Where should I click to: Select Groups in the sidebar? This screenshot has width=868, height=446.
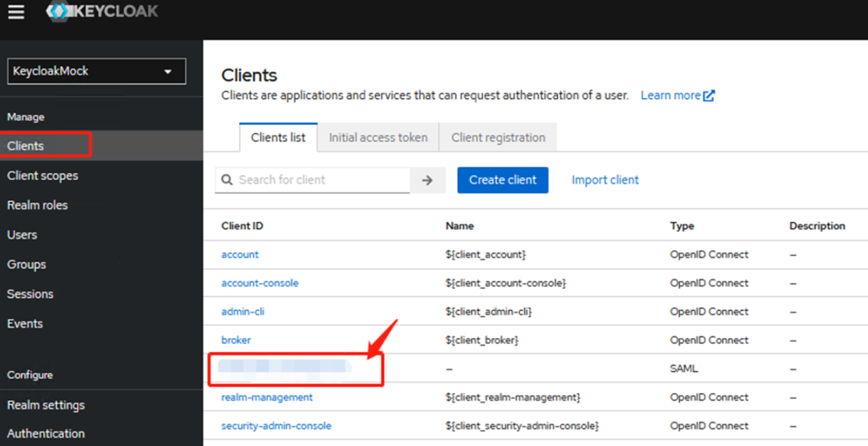26,264
